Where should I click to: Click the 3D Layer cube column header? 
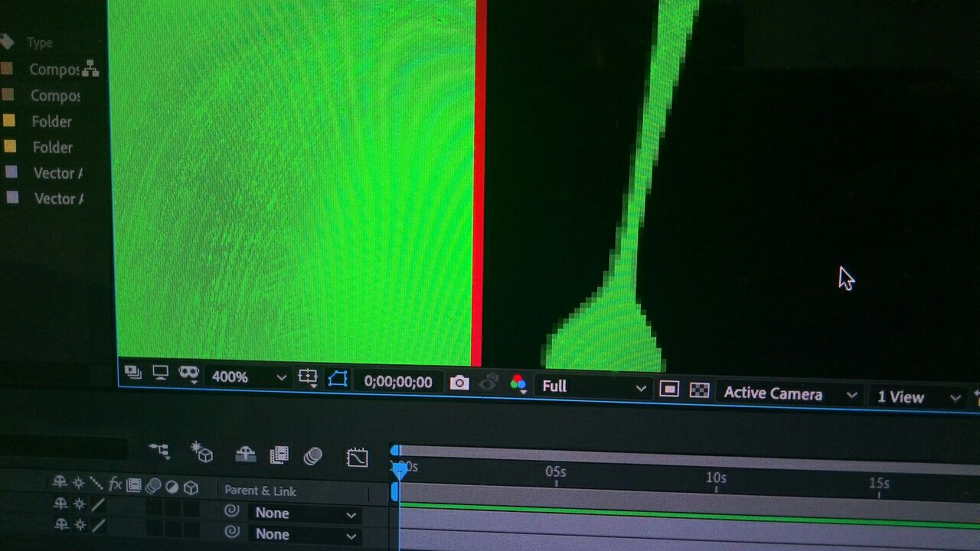coord(191,487)
